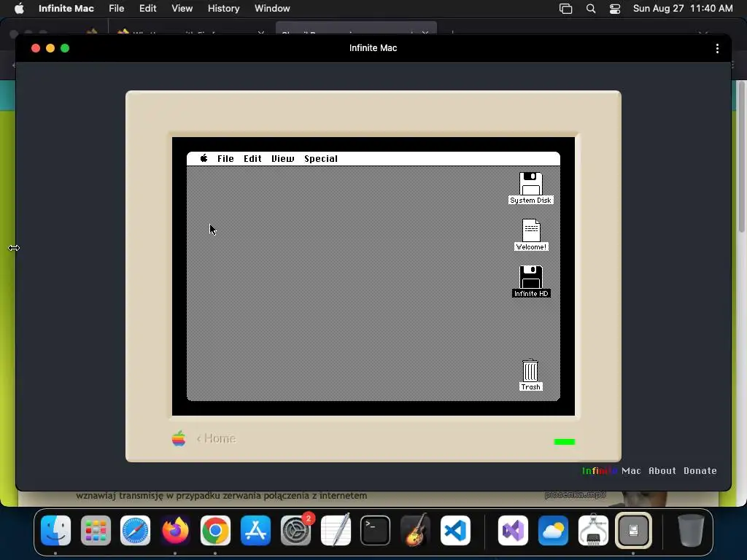
Task: Open the emulated Edit menu
Action: pyautogui.click(x=252, y=158)
